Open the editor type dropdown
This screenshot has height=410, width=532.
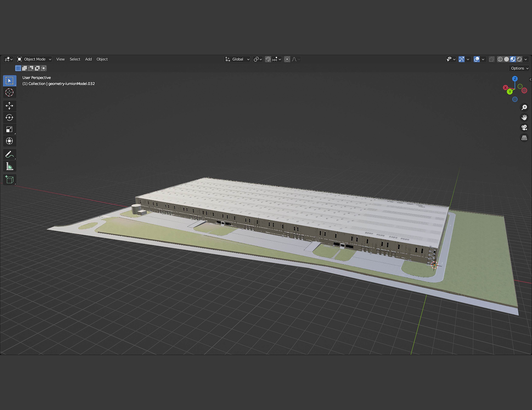[x=9, y=59]
